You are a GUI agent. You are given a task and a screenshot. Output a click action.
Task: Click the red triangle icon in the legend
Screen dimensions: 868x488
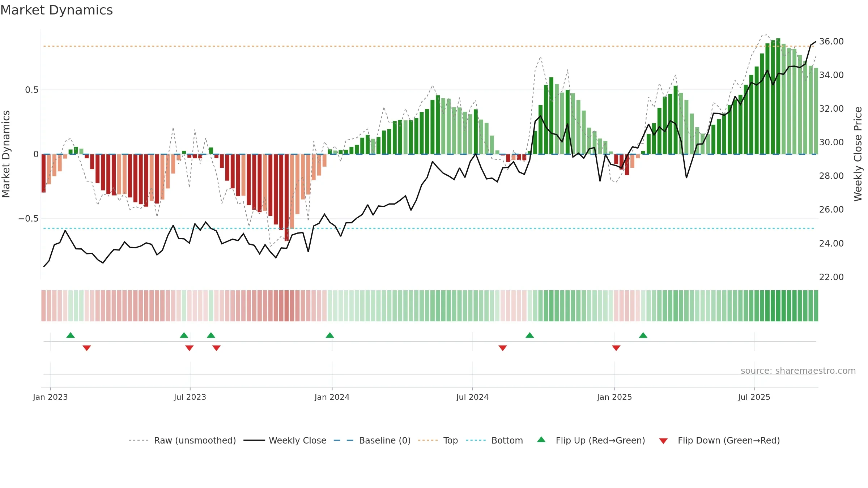click(663, 441)
